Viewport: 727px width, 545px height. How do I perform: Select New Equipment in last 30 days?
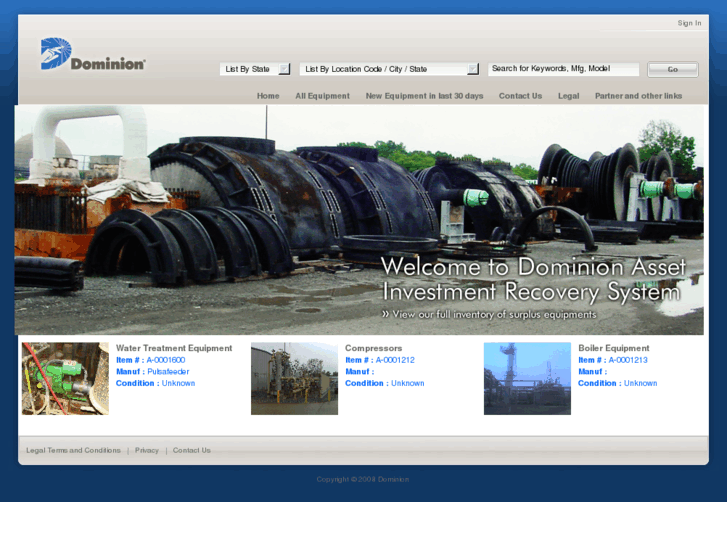(x=424, y=96)
